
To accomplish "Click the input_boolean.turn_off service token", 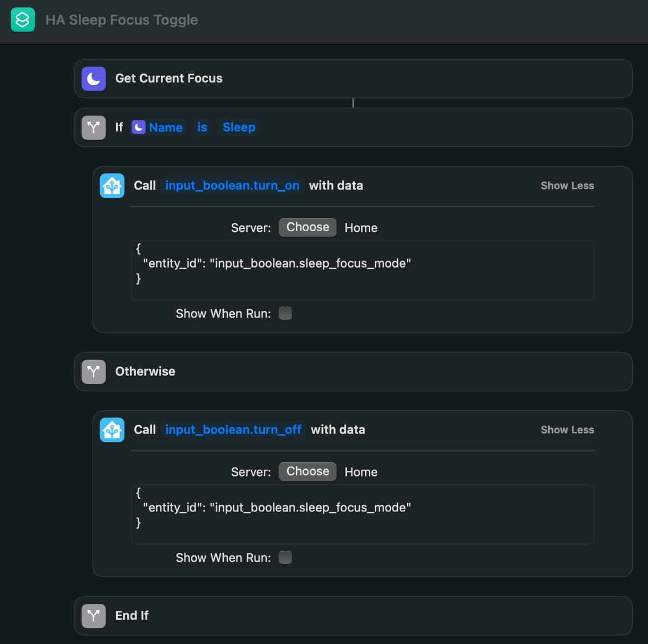I will click(233, 430).
